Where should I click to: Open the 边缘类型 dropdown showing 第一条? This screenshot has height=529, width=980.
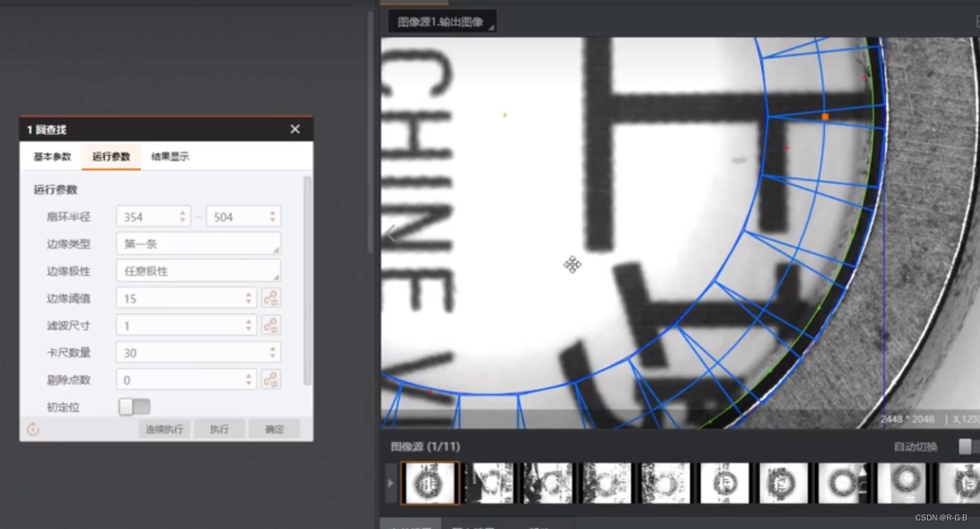coord(198,244)
